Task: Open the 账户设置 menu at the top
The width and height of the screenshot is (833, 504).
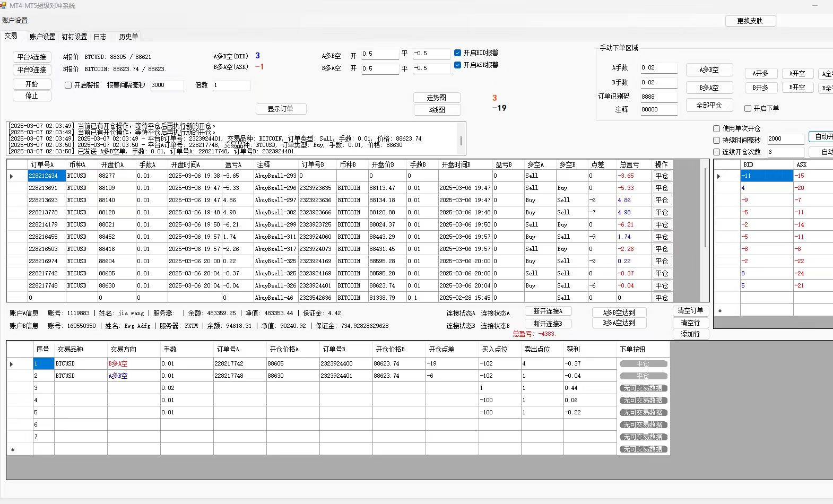Action: click(15, 21)
